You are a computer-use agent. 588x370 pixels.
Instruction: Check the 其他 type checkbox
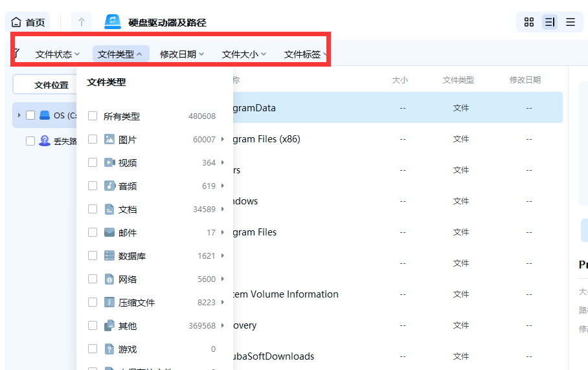[93, 325]
